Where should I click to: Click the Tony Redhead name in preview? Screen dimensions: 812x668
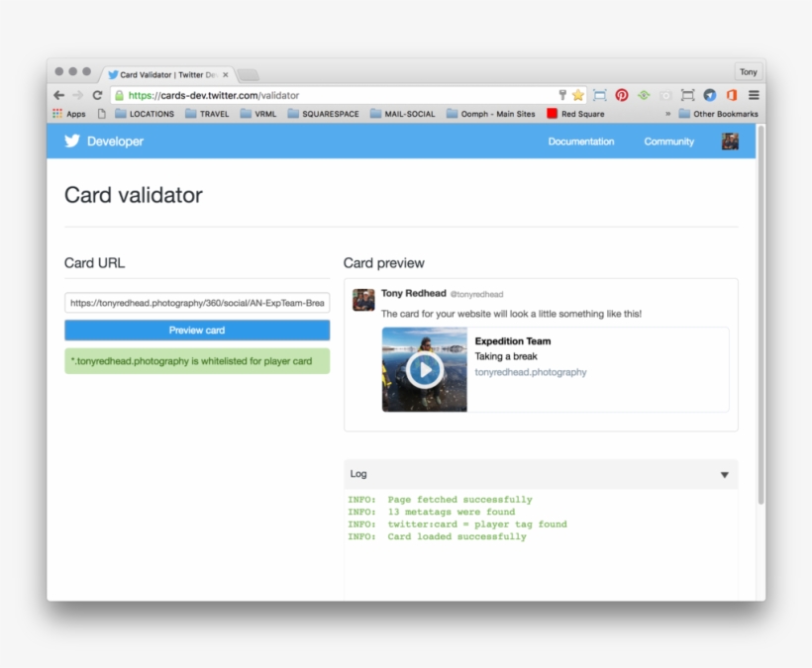point(413,293)
